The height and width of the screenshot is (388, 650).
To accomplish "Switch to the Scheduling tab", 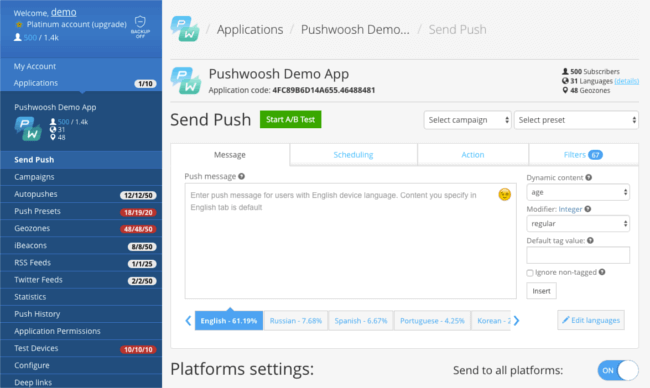I will point(353,155).
